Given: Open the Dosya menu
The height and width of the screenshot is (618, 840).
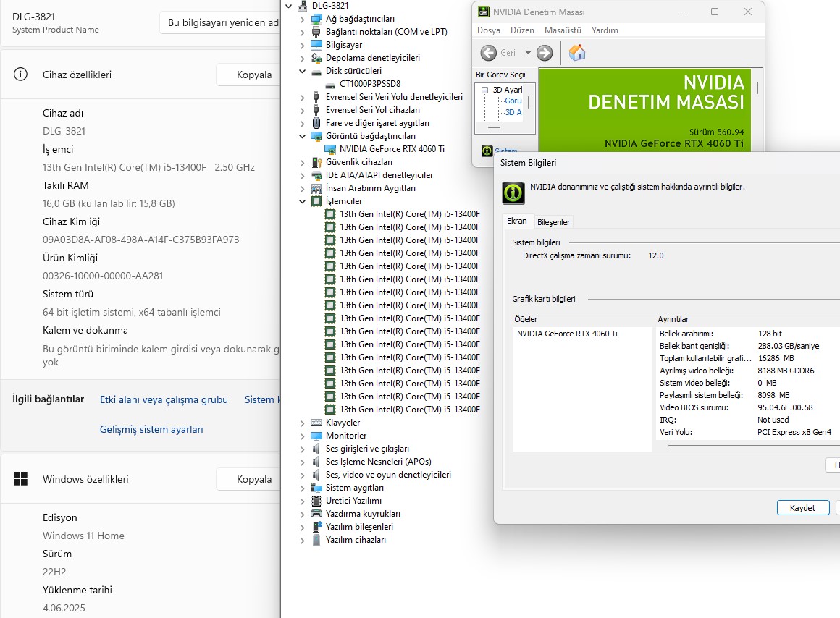Looking at the screenshot, I should pyautogui.click(x=489, y=30).
